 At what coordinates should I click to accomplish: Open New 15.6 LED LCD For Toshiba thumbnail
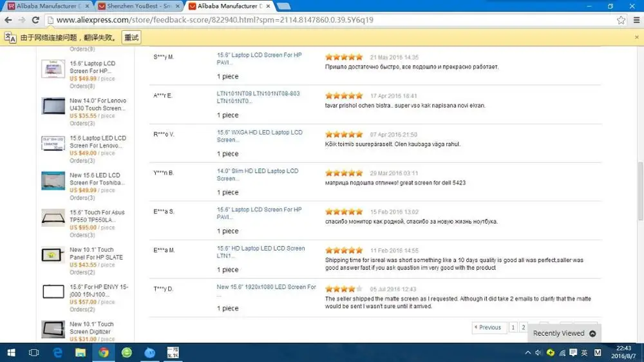point(53,180)
